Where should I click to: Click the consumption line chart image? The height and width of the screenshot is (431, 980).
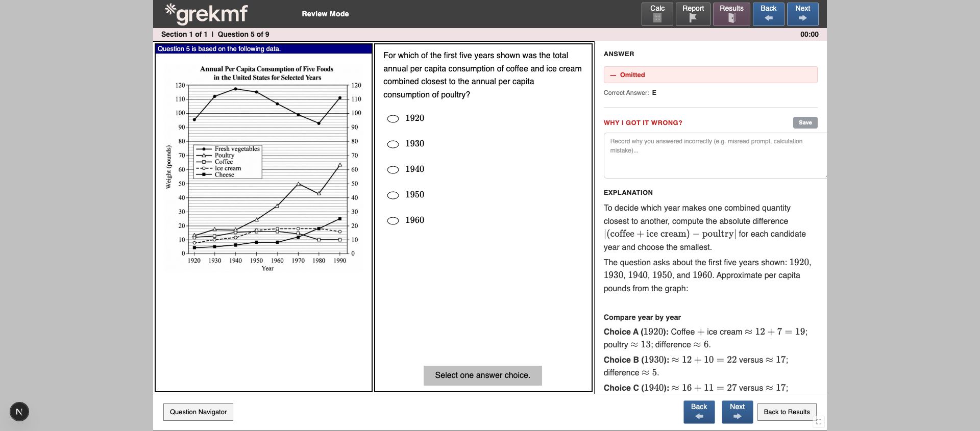(x=263, y=168)
